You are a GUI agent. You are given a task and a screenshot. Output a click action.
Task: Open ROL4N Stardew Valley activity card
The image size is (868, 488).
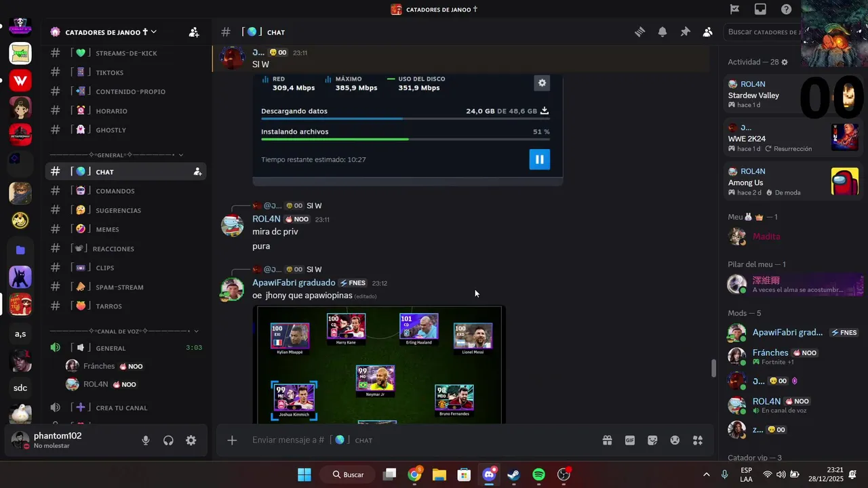(793, 94)
